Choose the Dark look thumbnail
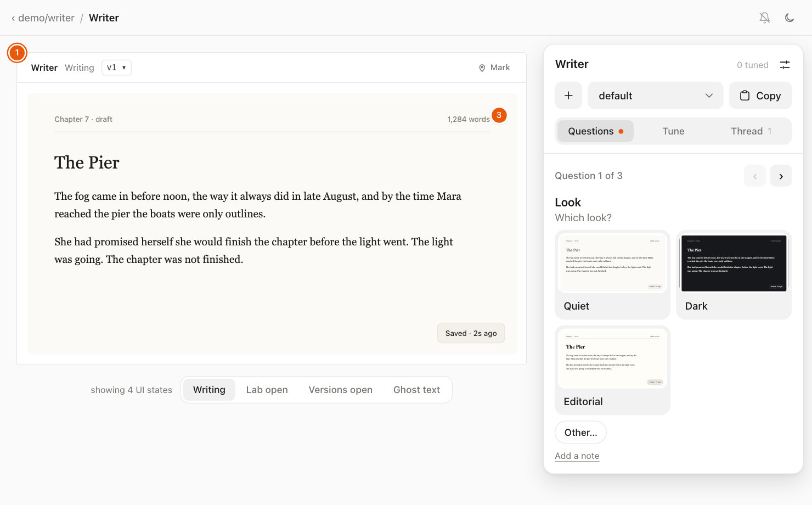Viewport: 812px width, 505px height. [x=734, y=274]
